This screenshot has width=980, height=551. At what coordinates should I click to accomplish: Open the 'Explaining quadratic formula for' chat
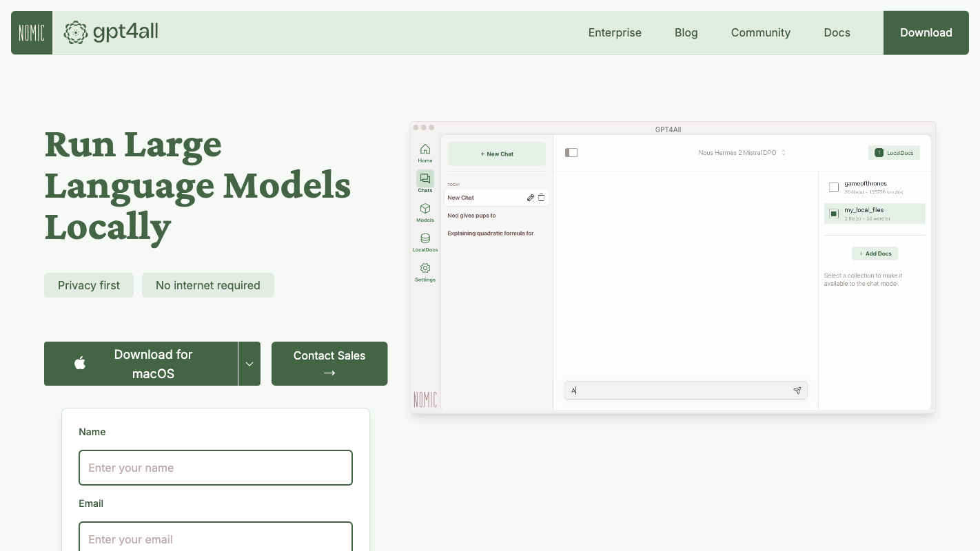[491, 233]
